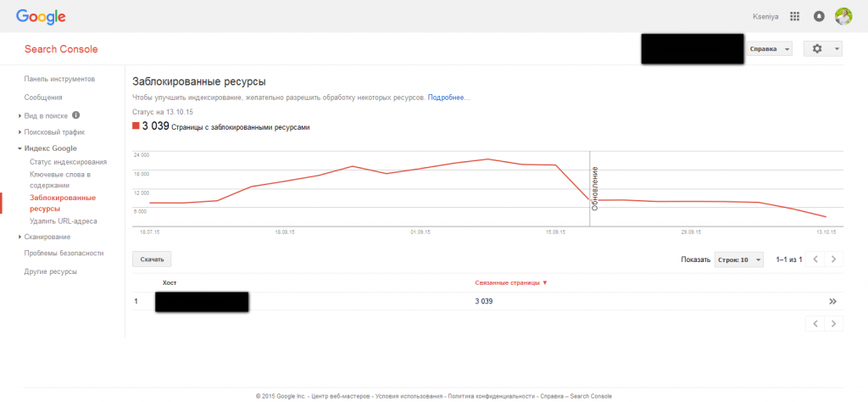Open details via double-arrow icon in row 1
This screenshot has width=868, height=402.
[832, 302]
